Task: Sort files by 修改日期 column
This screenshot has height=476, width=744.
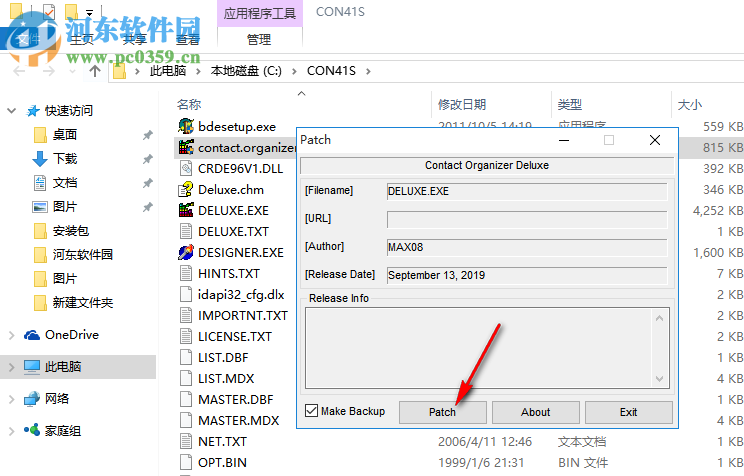Action: [x=462, y=104]
